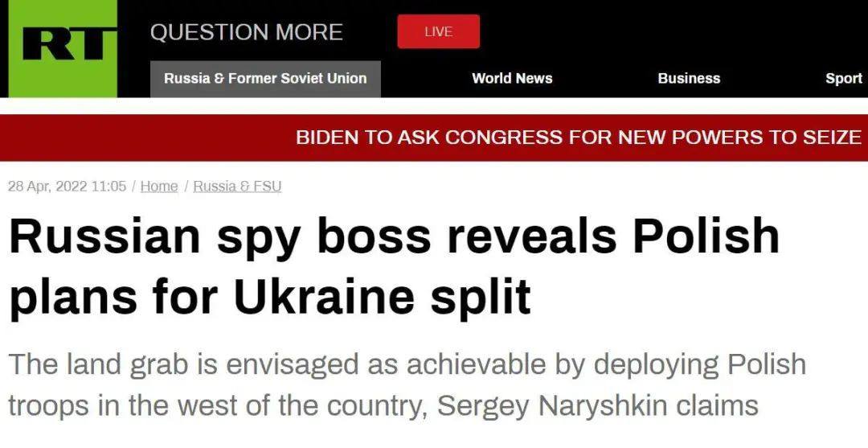Open the Sport section
Screen dimensions: 868x448
tap(843, 79)
